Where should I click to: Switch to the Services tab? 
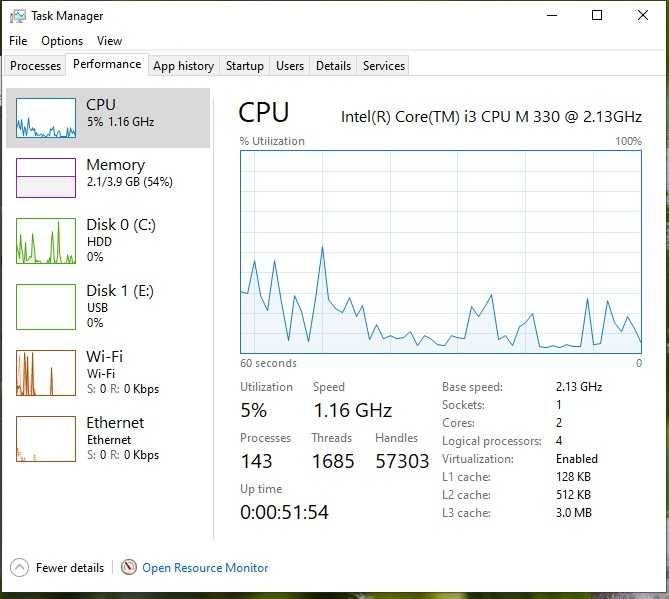(x=384, y=66)
